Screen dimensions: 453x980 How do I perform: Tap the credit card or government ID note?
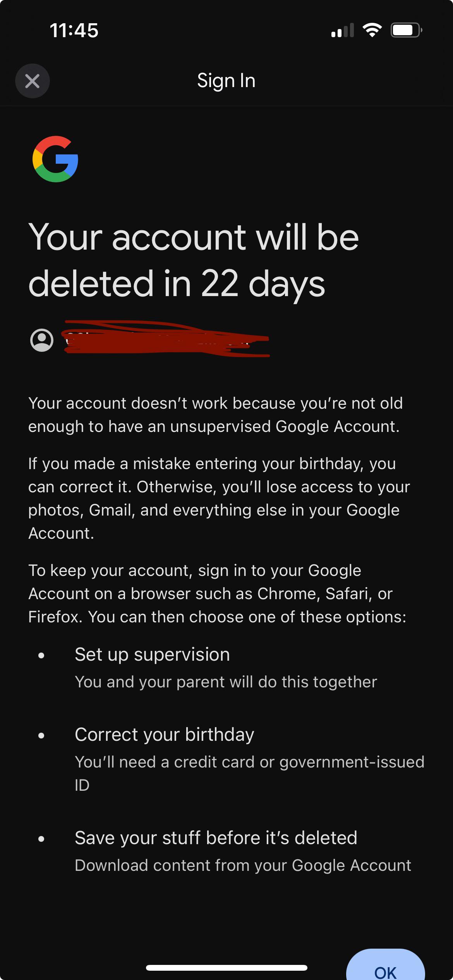[250, 773]
